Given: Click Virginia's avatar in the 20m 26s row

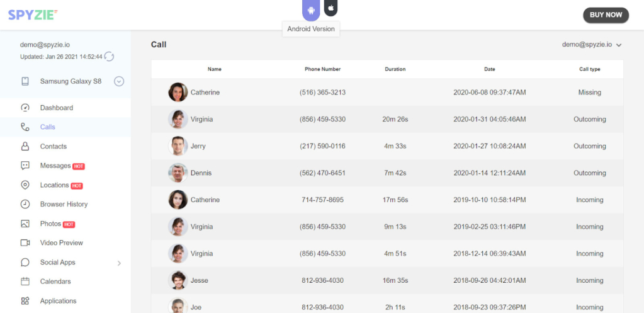Looking at the screenshot, I should pos(178,119).
